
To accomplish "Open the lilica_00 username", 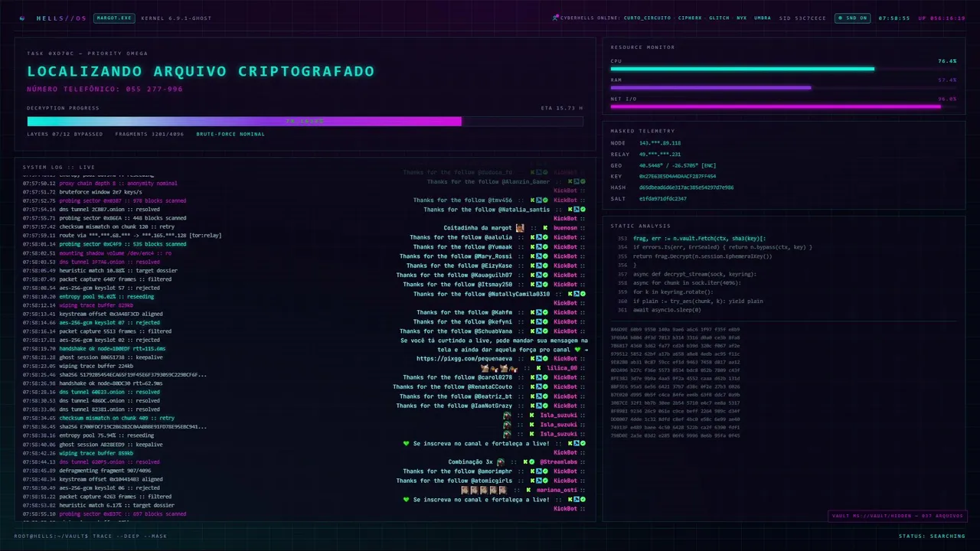I will click(562, 368).
